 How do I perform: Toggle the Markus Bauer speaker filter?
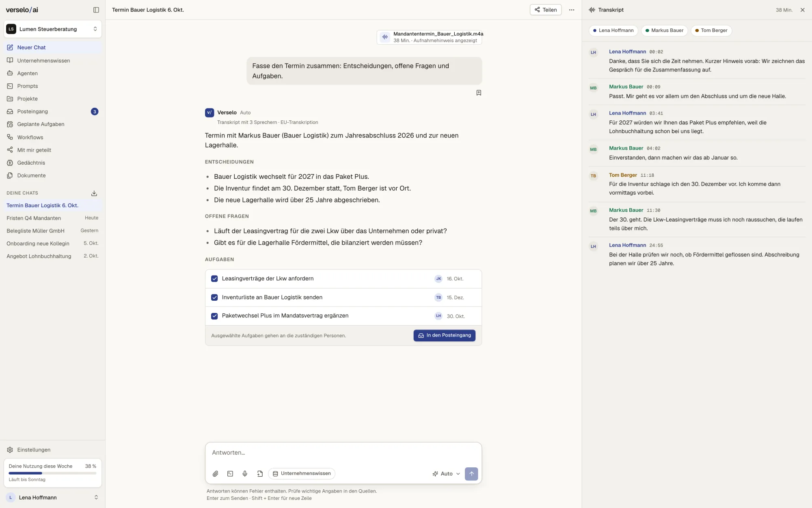click(664, 30)
